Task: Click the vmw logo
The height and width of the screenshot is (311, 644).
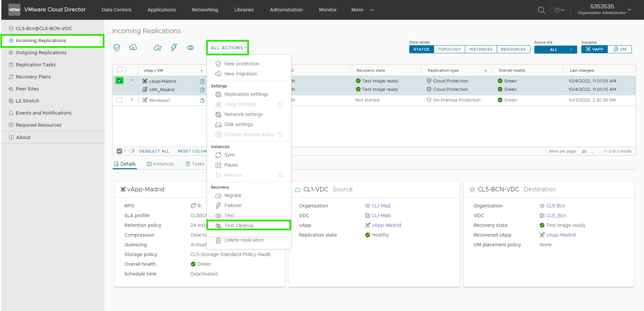Action: [14, 10]
